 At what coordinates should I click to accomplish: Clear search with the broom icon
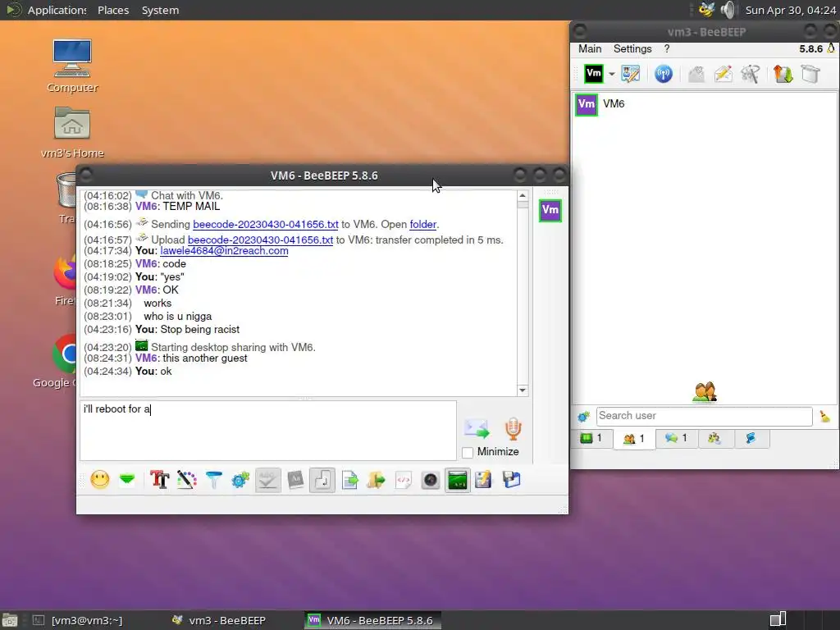pos(825,416)
